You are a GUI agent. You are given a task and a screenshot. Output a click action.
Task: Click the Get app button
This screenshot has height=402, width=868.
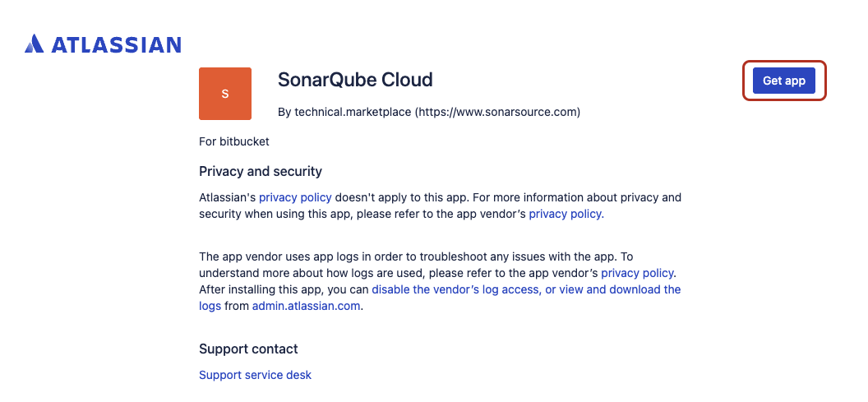[x=784, y=81]
